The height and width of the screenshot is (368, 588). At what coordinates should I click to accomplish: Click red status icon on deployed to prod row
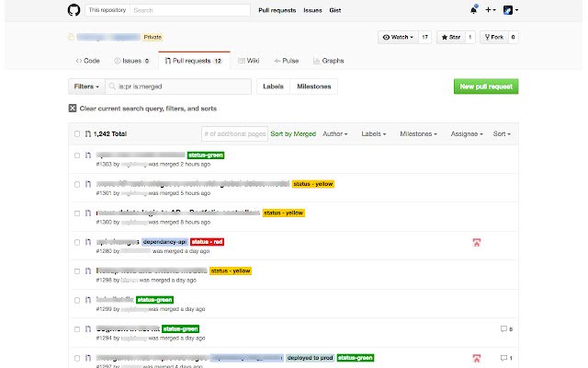[477, 358]
